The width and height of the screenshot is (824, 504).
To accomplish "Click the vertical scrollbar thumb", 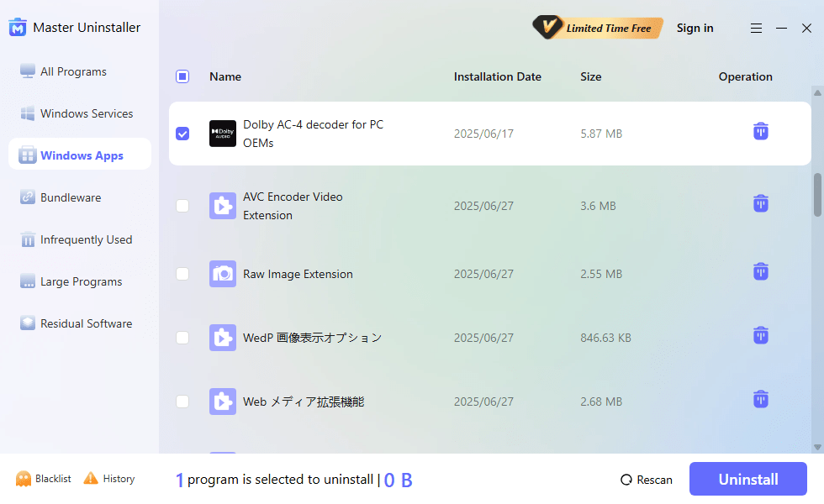I will tap(817, 195).
